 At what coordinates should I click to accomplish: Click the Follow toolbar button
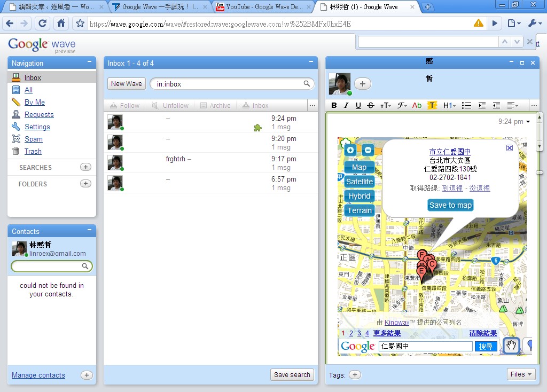pos(124,105)
